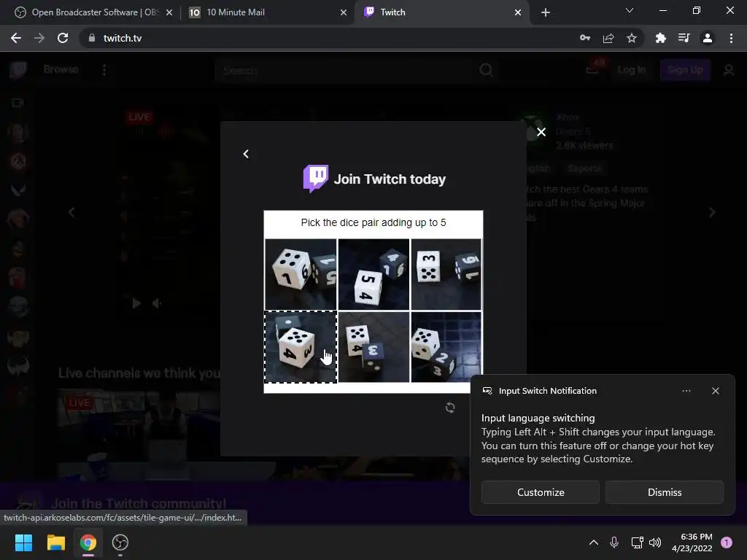Click Twitch home logo
Viewport: 747px width, 560px height.
coord(18,70)
